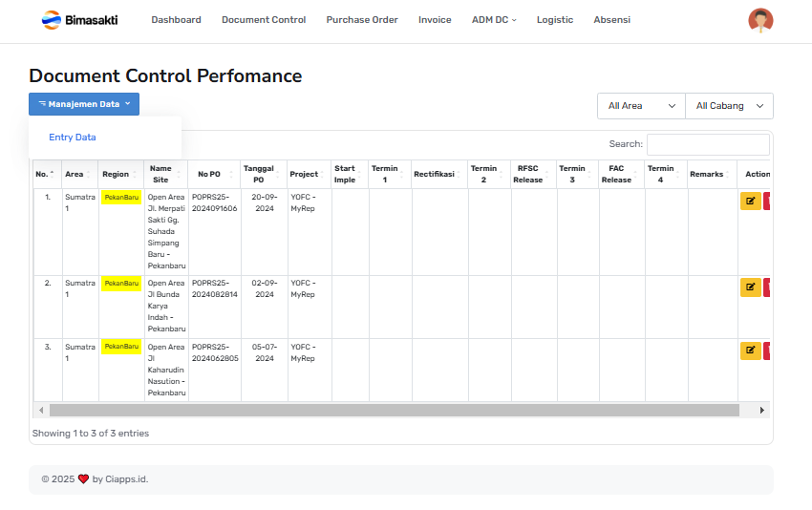Click the right scroll arrow of table
Screen dimensions: 812x510
coord(761,410)
